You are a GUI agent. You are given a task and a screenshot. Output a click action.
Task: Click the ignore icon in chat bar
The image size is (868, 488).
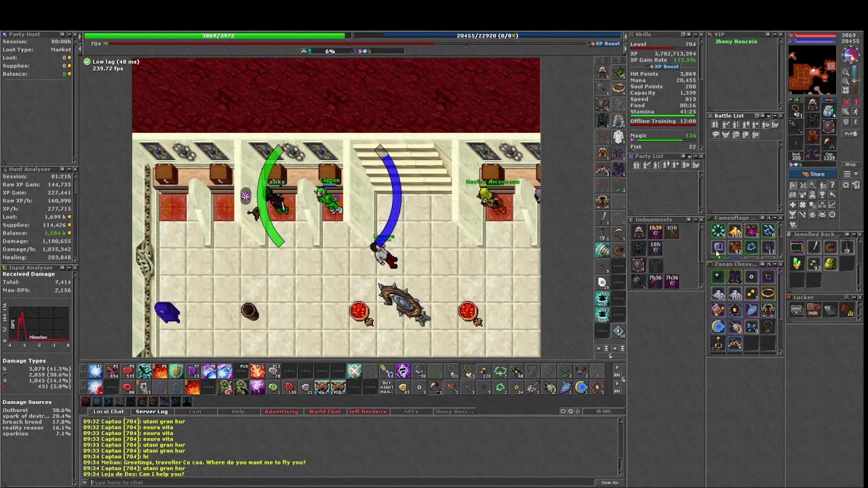[570, 411]
